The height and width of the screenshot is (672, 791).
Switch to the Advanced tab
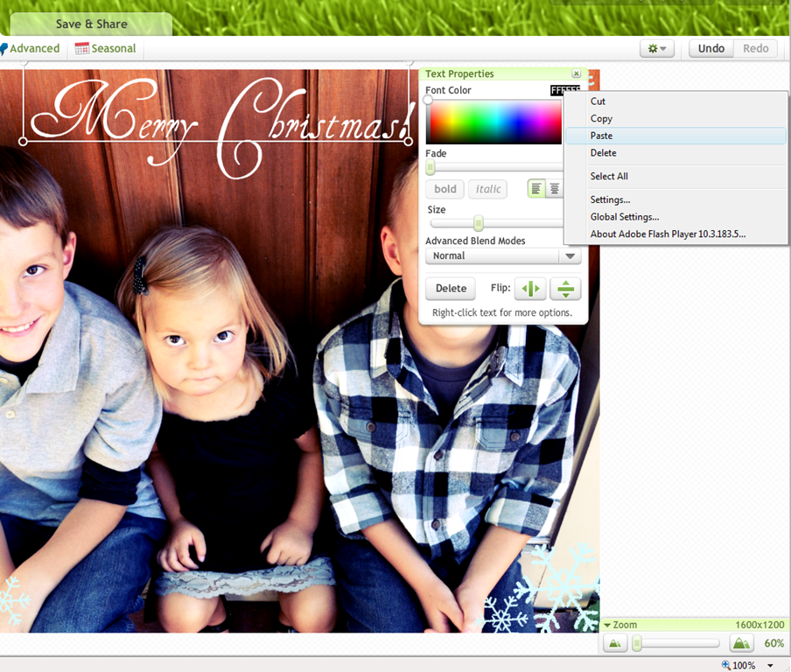point(31,48)
